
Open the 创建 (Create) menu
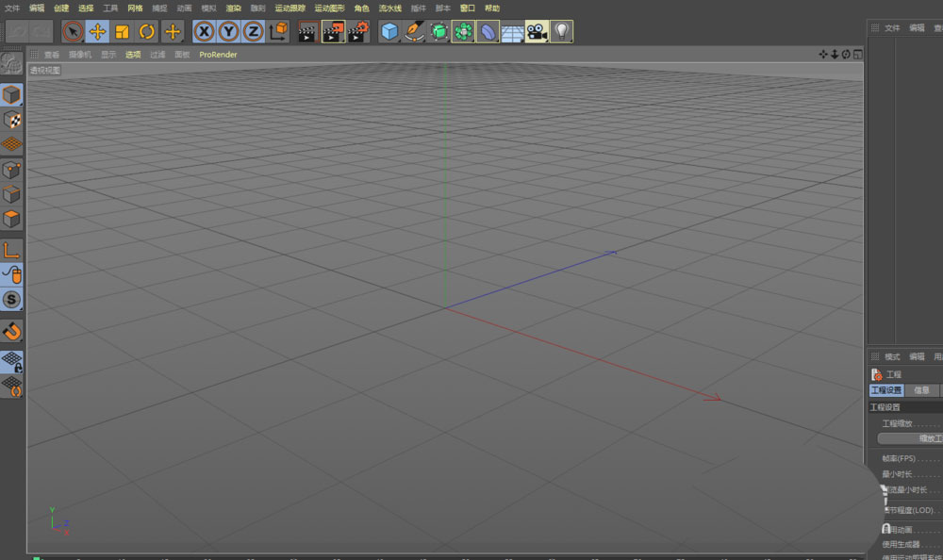(x=61, y=8)
